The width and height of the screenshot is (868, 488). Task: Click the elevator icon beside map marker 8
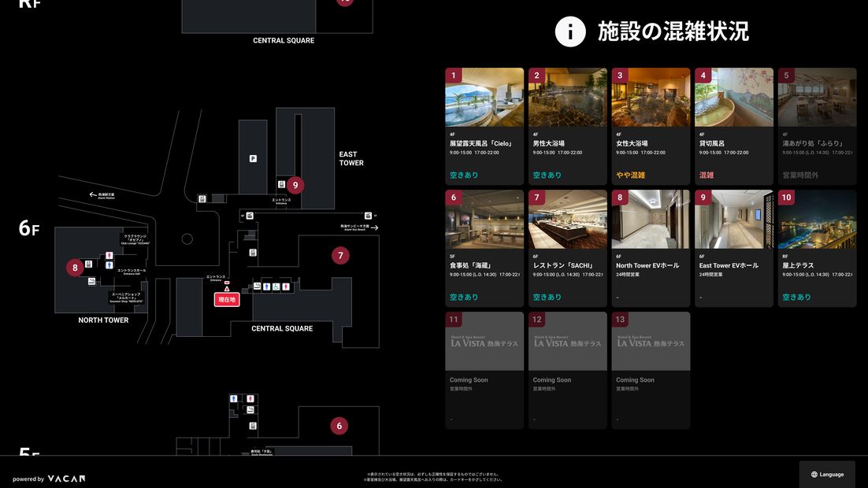(88, 264)
